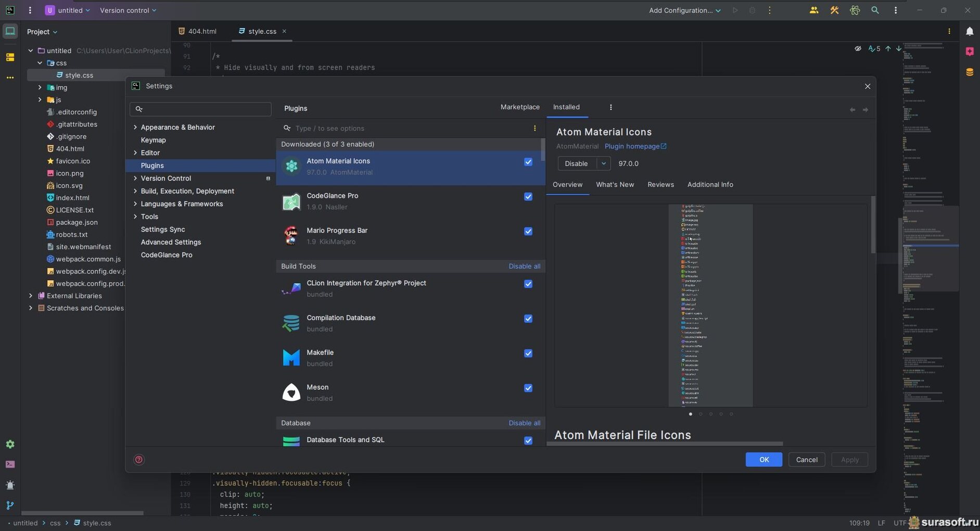This screenshot has height=531, width=980.
Task: Switch to the Marketplace tab
Action: (x=519, y=107)
